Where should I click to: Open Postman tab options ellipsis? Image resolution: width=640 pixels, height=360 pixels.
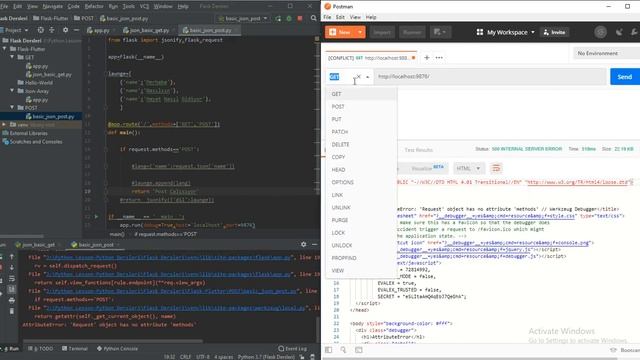439,58
